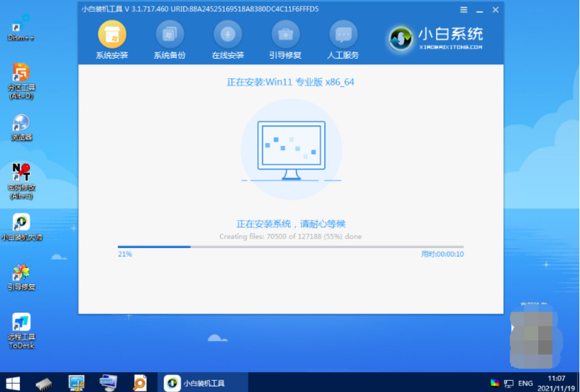Click the network tray icon

(509, 383)
